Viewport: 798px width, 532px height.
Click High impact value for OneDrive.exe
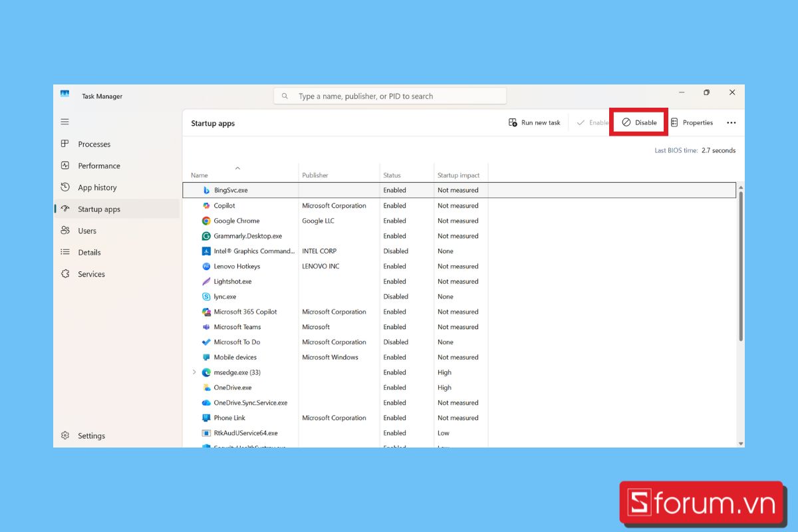pos(444,388)
